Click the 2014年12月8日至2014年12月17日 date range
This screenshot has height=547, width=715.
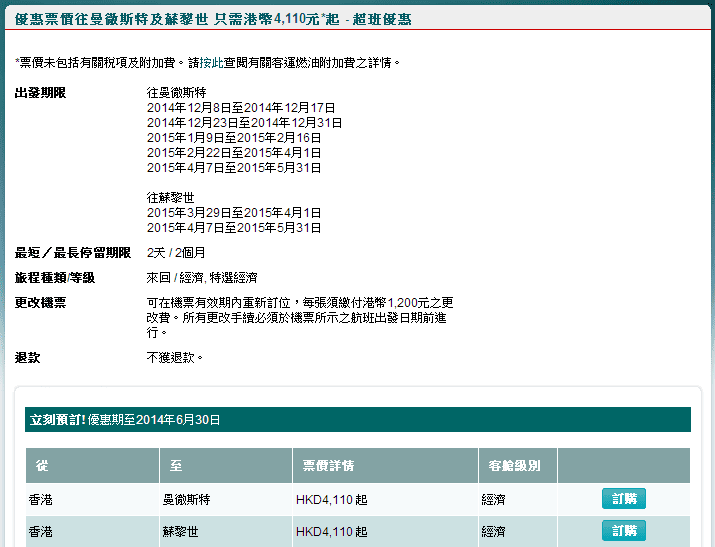(241, 108)
